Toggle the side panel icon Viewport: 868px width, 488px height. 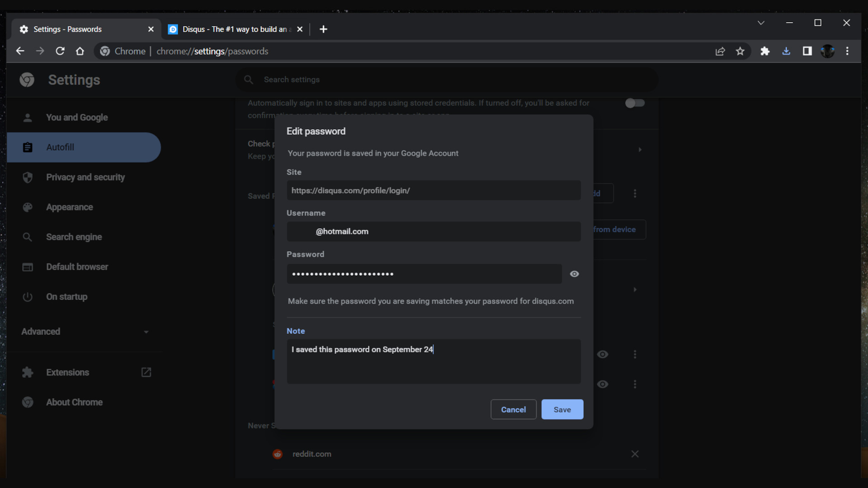pos(807,51)
